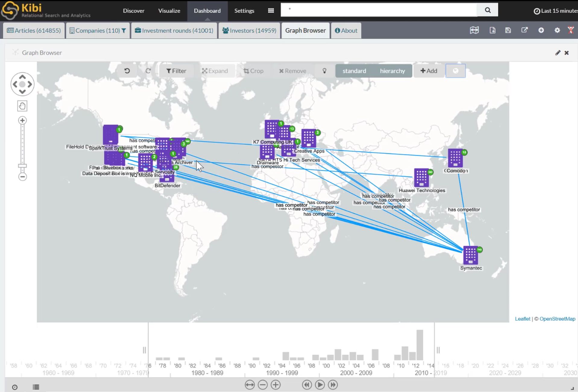Click the Remove button
Screen dimensions: 578x392
point(292,71)
